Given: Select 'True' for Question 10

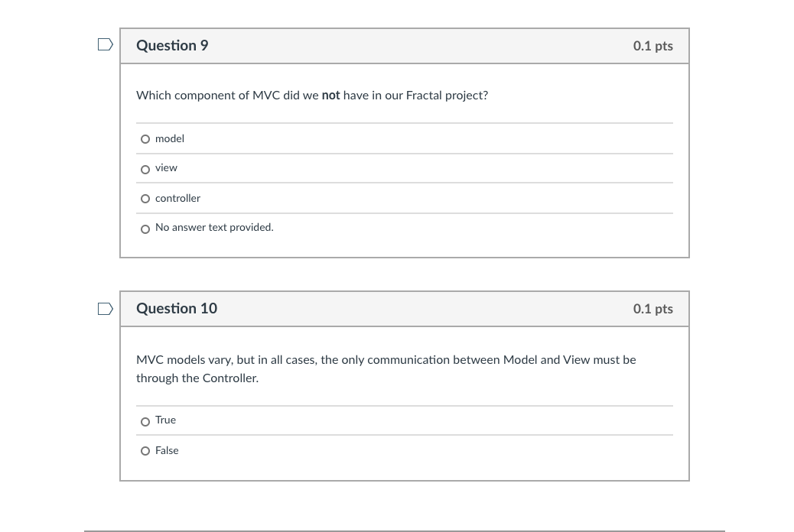Looking at the screenshot, I should pyautogui.click(x=145, y=421).
